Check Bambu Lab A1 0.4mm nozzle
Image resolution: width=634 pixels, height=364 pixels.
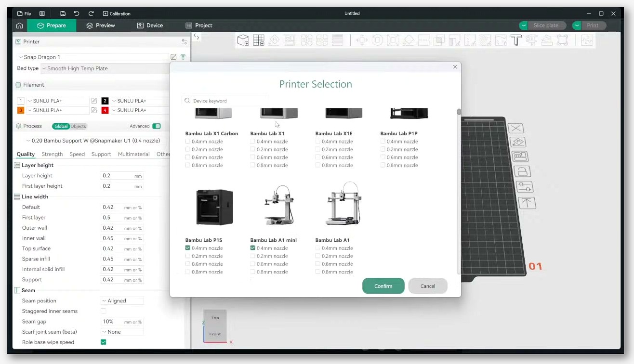318,248
